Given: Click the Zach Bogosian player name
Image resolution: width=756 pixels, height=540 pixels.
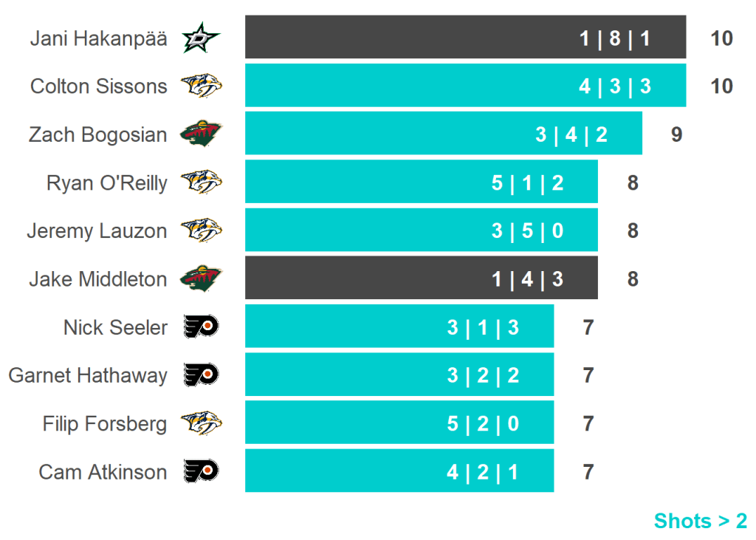Looking at the screenshot, I should point(97,134).
